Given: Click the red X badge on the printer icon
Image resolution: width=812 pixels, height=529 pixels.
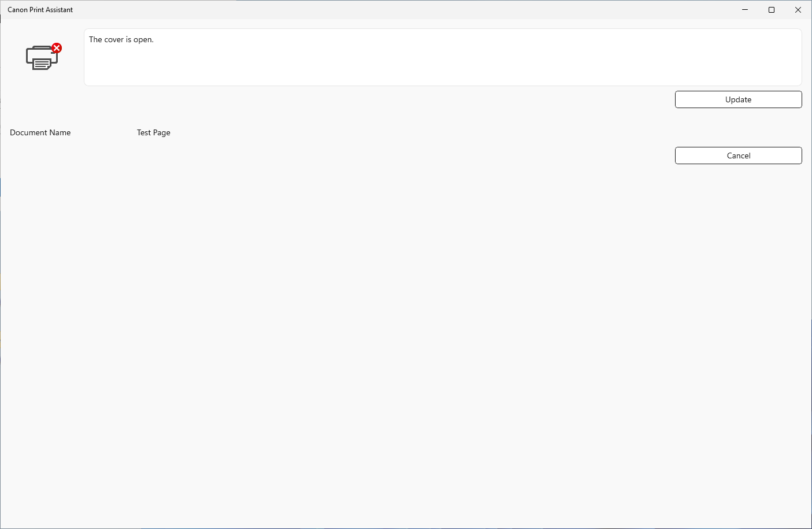Looking at the screenshot, I should (x=56, y=49).
